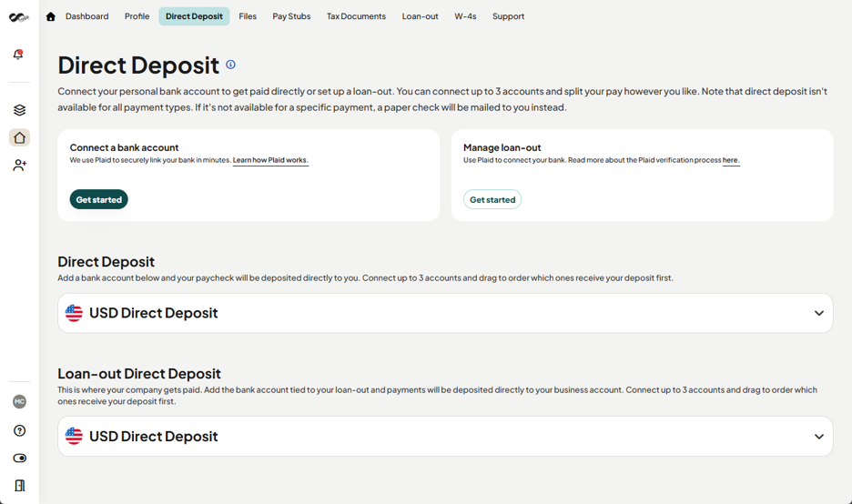This screenshot has height=504, width=852.
Task: Open the W-4s tab
Action: coord(465,16)
